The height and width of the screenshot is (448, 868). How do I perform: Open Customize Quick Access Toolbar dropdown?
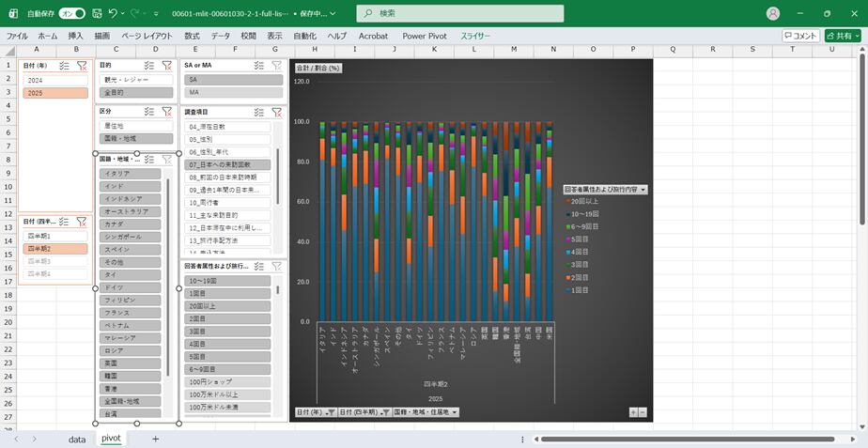tap(156, 13)
